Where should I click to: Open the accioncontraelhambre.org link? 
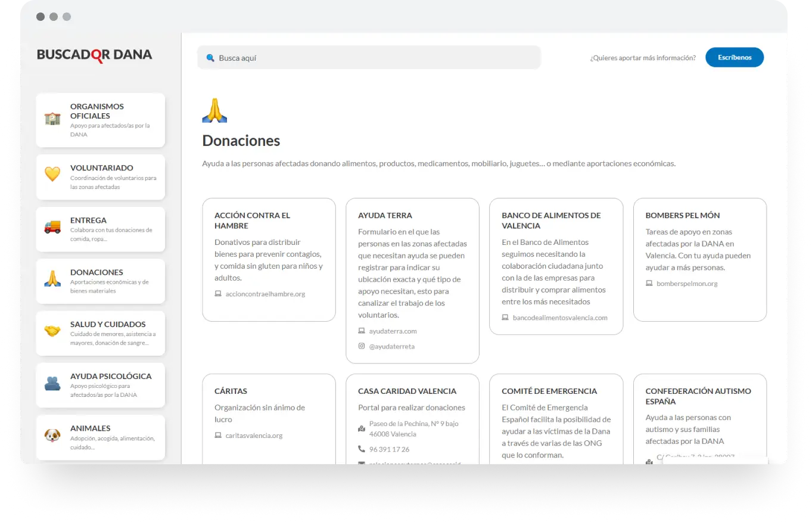click(265, 294)
